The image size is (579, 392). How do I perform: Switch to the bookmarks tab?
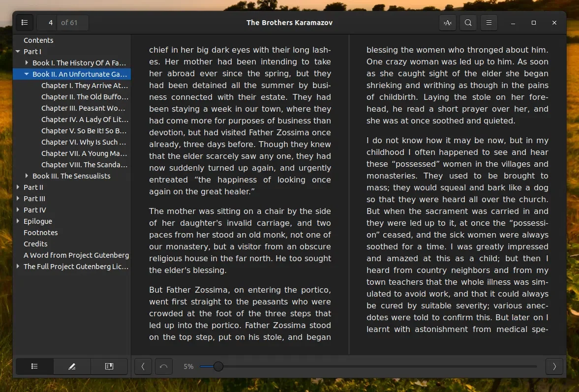click(109, 366)
